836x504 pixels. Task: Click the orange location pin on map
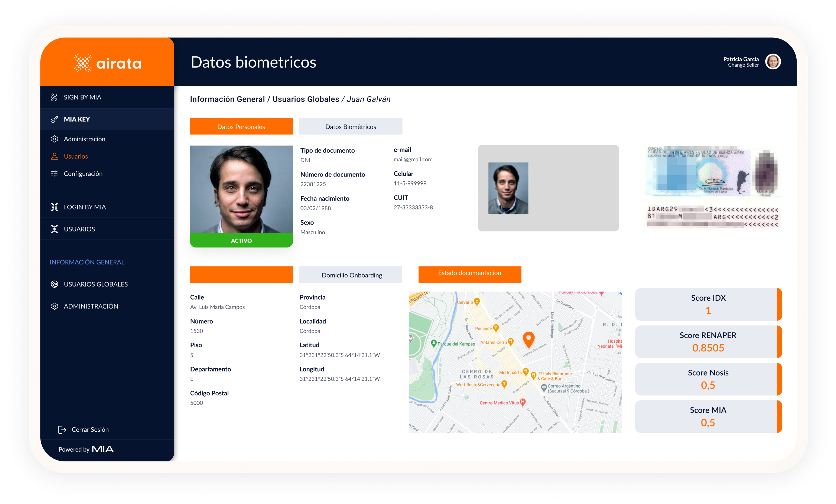tap(529, 340)
